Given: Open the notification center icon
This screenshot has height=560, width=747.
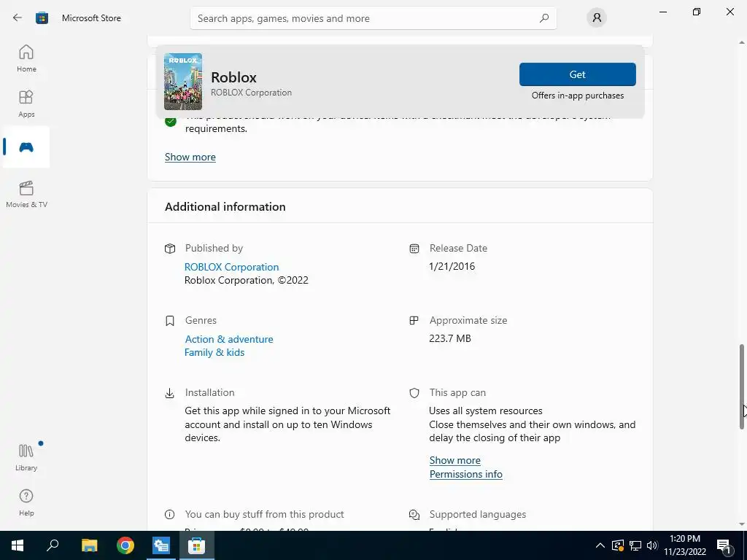Looking at the screenshot, I should tap(724, 545).
